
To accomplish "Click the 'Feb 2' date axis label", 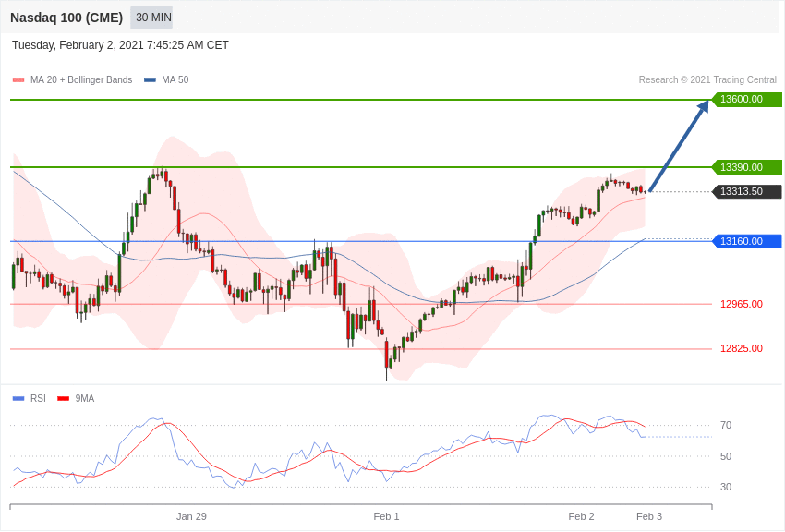I will click(581, 516).
